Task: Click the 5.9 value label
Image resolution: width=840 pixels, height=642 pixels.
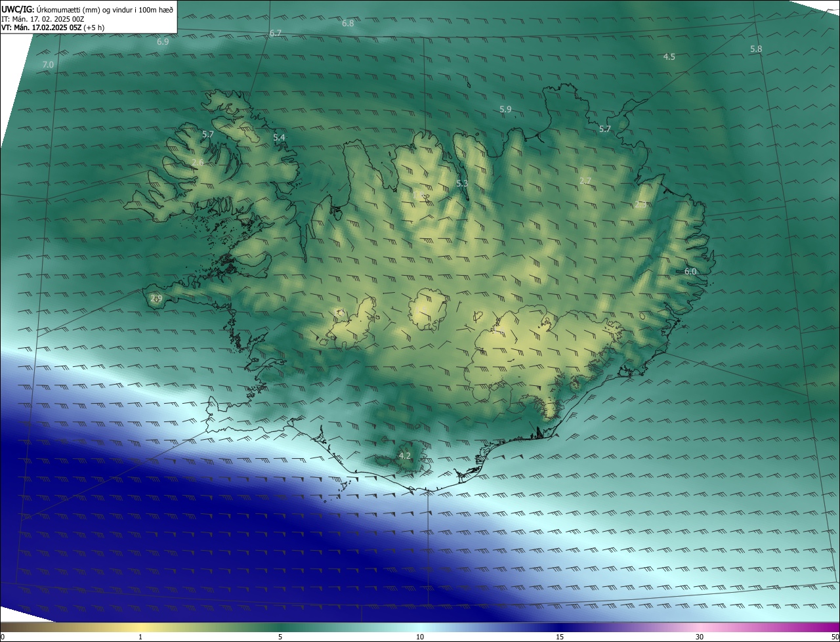Action: pyautogui.click(x=505, y=110)
